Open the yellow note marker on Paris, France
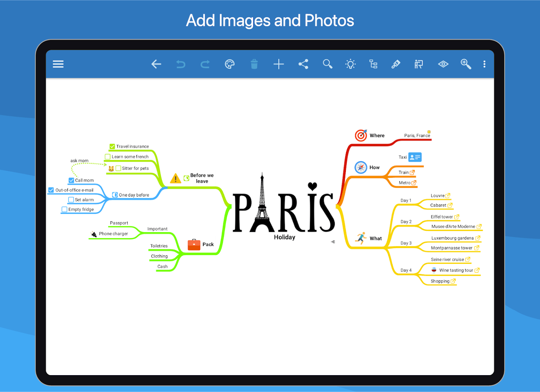The width and height of the screenshot is (540, 392). click(429, 132)
